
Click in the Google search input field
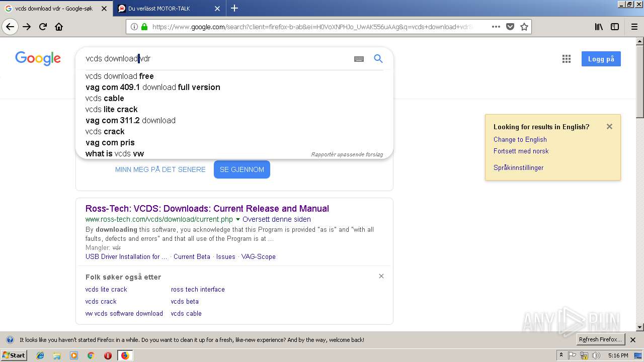[x=216, y=59]
